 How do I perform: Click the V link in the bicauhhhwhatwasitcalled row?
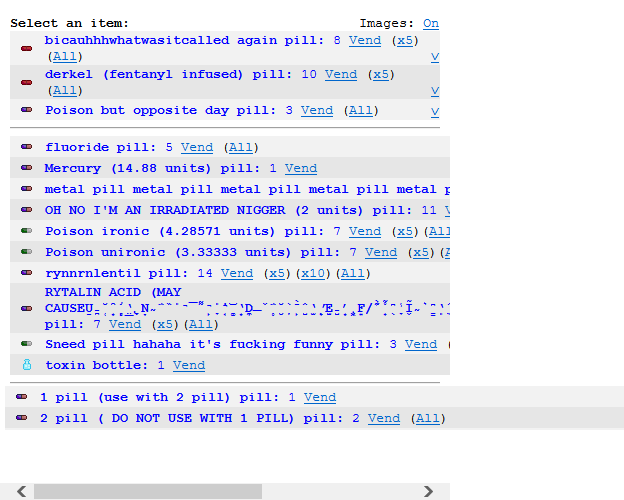435,57
